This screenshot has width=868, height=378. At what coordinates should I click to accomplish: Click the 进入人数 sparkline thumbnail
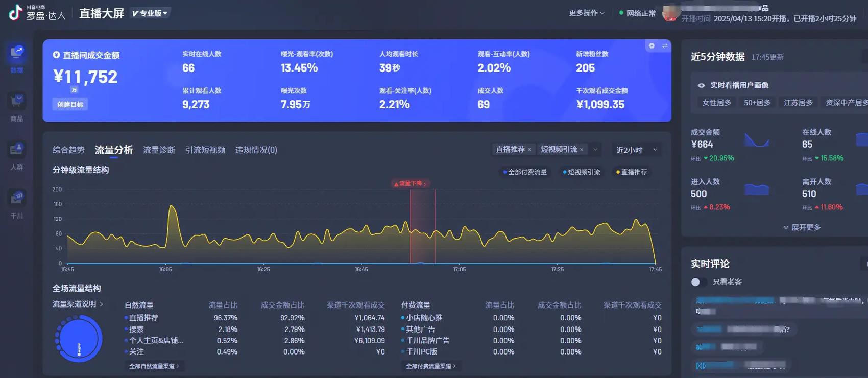(757, 189)
